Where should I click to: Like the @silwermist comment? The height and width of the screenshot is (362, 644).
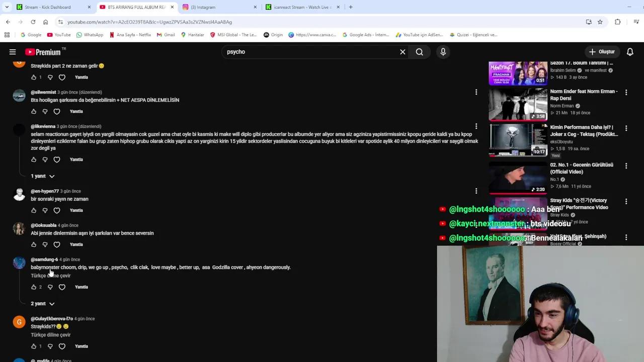34,112
